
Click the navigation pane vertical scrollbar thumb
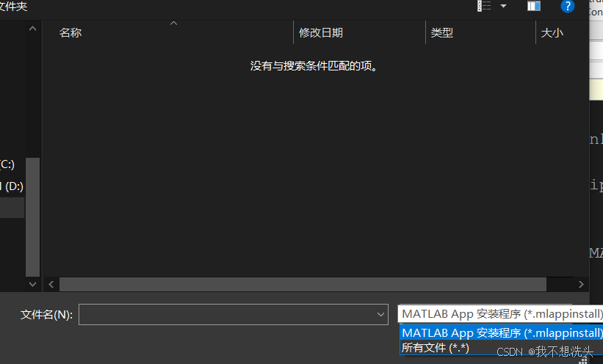[x=33, y=216]
